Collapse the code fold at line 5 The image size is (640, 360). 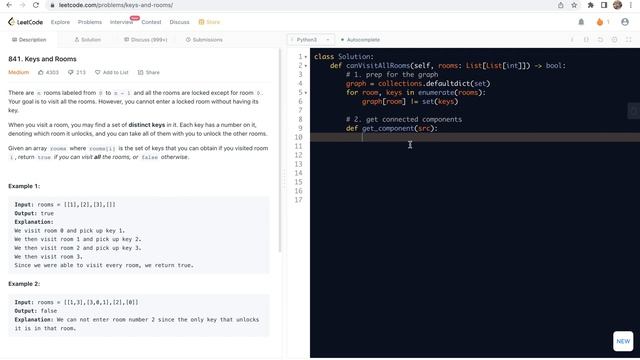(306, 93)
